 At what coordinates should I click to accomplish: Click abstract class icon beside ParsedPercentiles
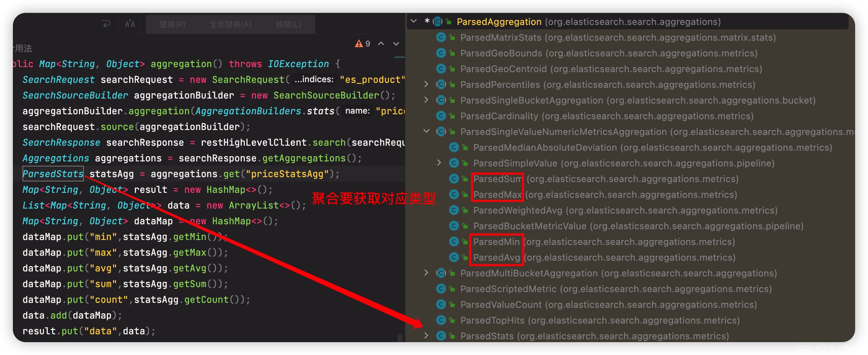pyautogui.click(x=441, y=84)
